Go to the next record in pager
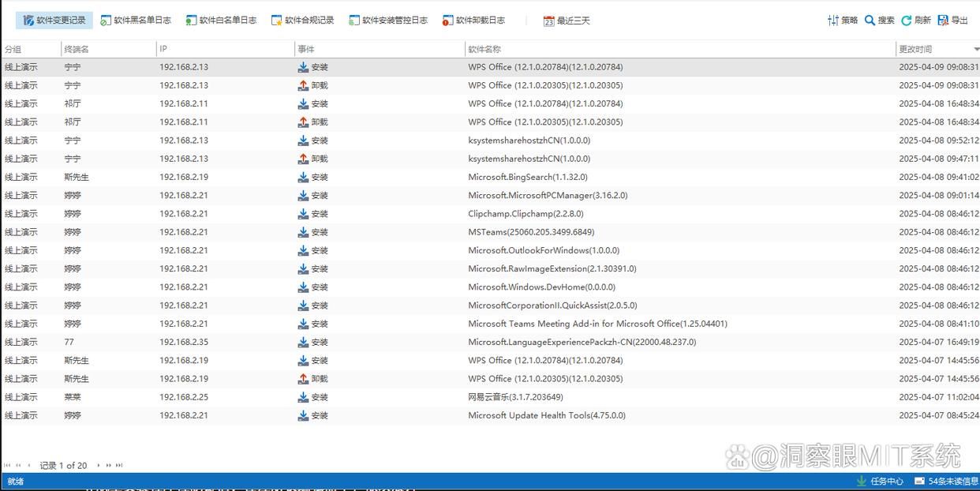The height and width of the screenshot is (491, 980). [99, 466]
